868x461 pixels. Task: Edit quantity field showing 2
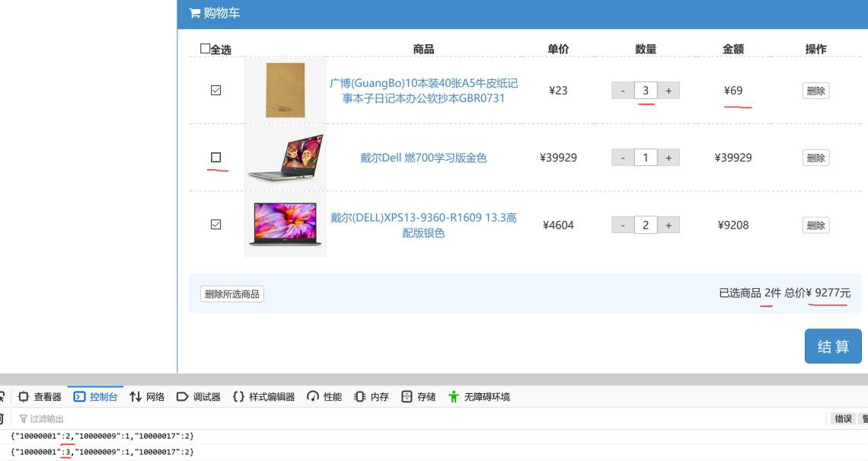(646, 225)
